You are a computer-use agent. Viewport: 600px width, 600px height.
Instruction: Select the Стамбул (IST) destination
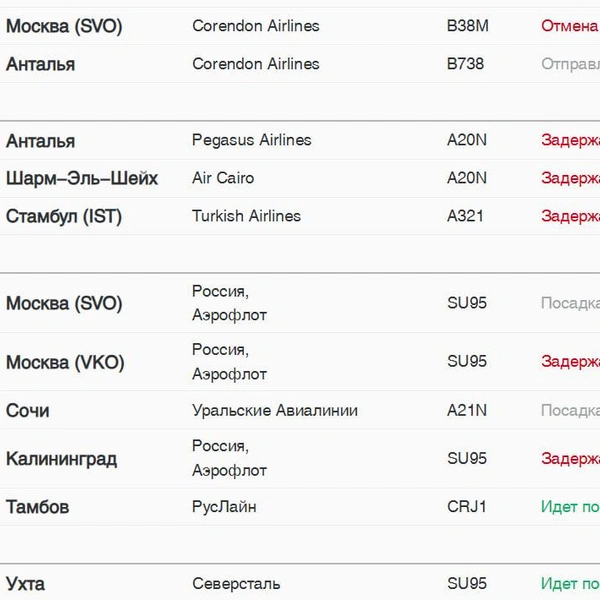click(x=64, y=216)
